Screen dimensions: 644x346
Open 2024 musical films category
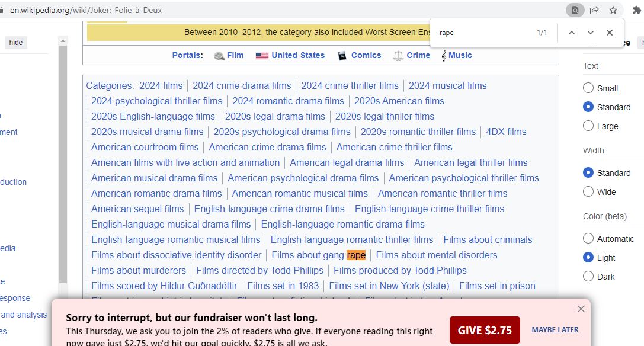(447, 85)
